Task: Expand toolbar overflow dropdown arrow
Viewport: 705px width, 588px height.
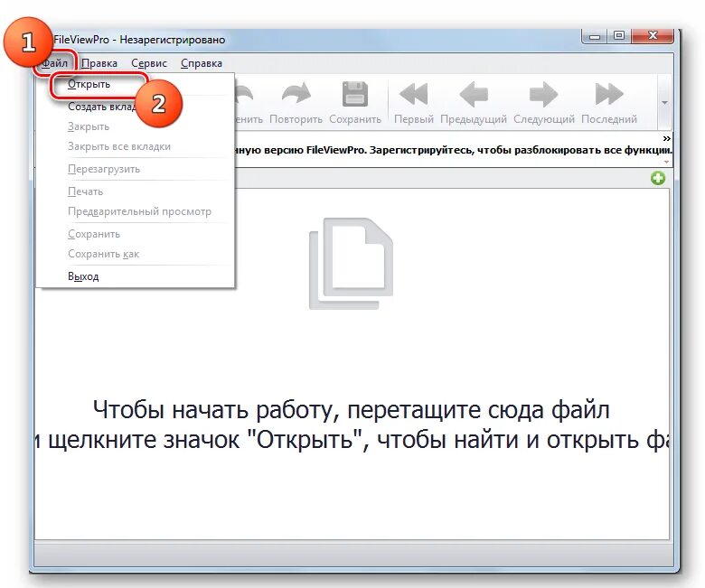Action: point(664,103)
